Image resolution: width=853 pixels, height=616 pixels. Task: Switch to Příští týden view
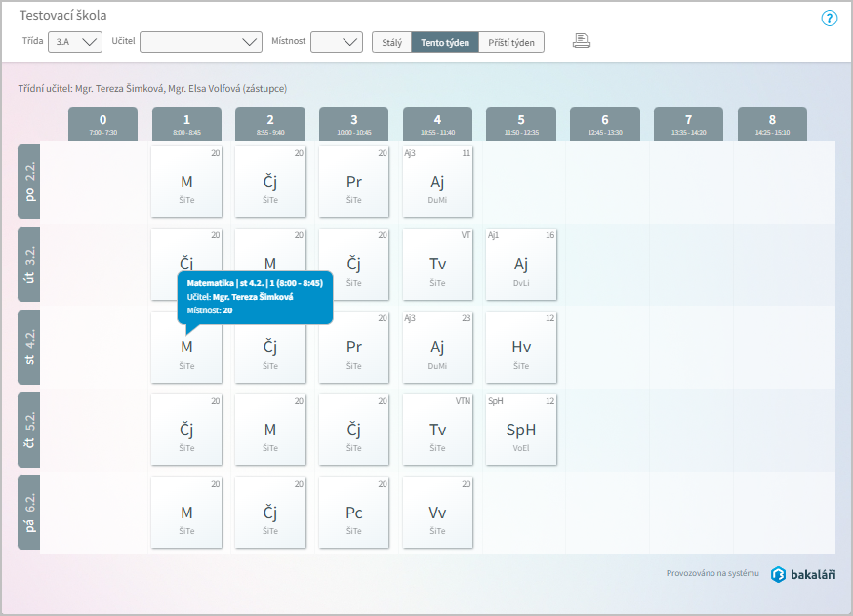511,42
